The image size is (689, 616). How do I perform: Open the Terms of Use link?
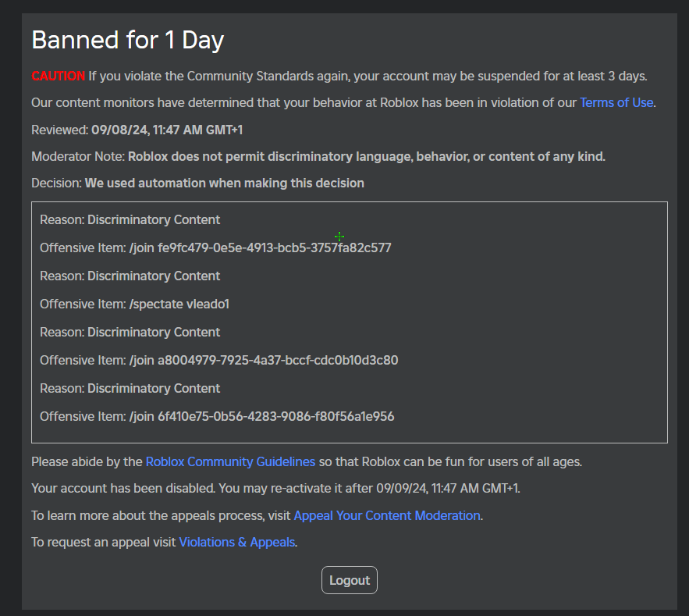tap(616, 103)
